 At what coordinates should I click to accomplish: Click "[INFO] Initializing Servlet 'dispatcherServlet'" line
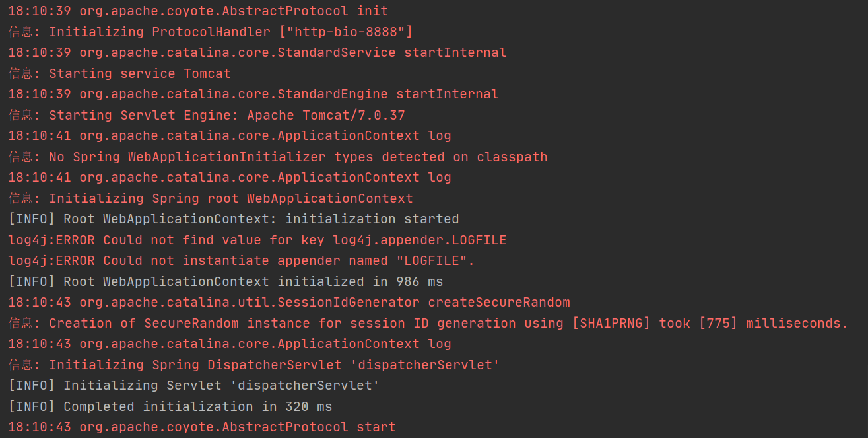pyautogui.click(x=194, y=385)
